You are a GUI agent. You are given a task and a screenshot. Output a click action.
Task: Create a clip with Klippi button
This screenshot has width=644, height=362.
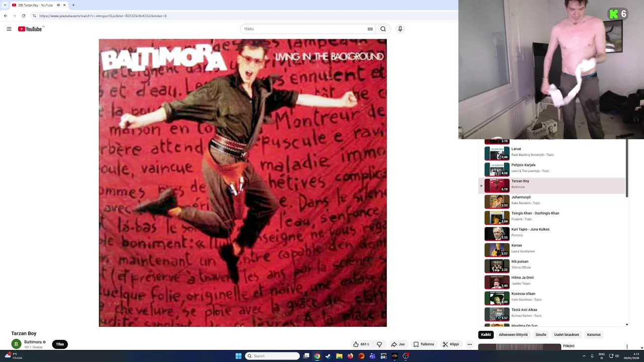pyautogui.click(x=451, y=344)
